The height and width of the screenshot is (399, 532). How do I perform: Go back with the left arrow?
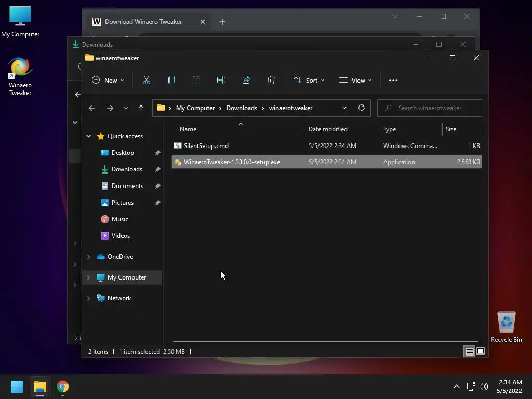pos(92,108)
